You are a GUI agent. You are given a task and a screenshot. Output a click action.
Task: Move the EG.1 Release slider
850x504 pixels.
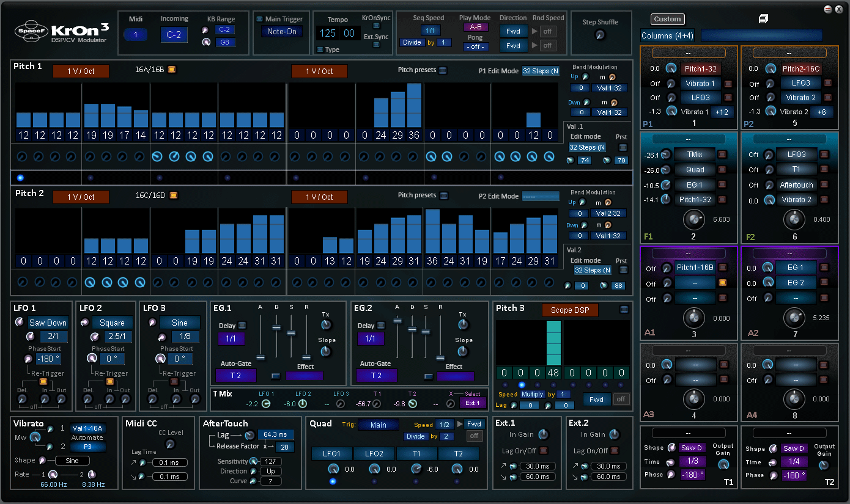306,357
